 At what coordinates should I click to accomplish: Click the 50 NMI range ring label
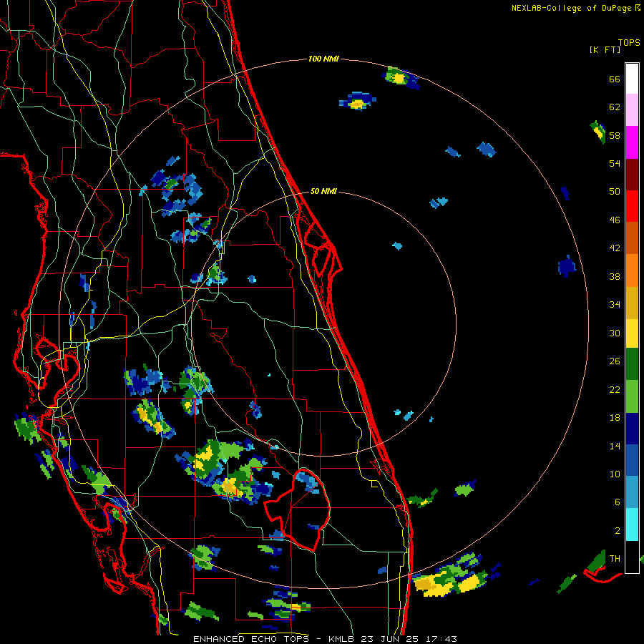tap(323, 191)
